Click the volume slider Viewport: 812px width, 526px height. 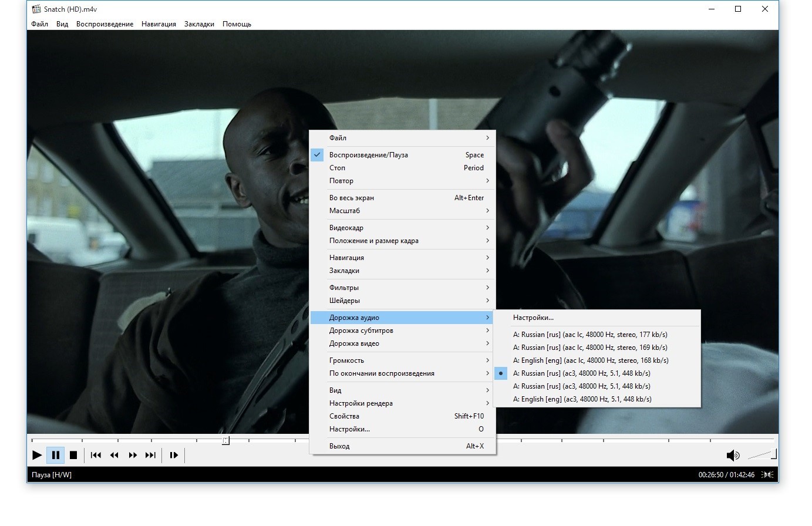point(763,454)
